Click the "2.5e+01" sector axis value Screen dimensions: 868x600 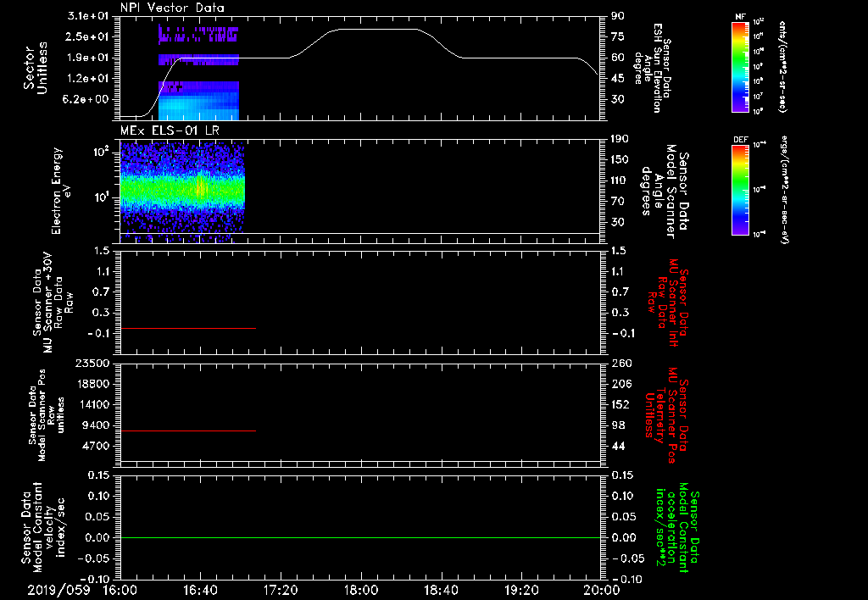(x=88, y=36)
